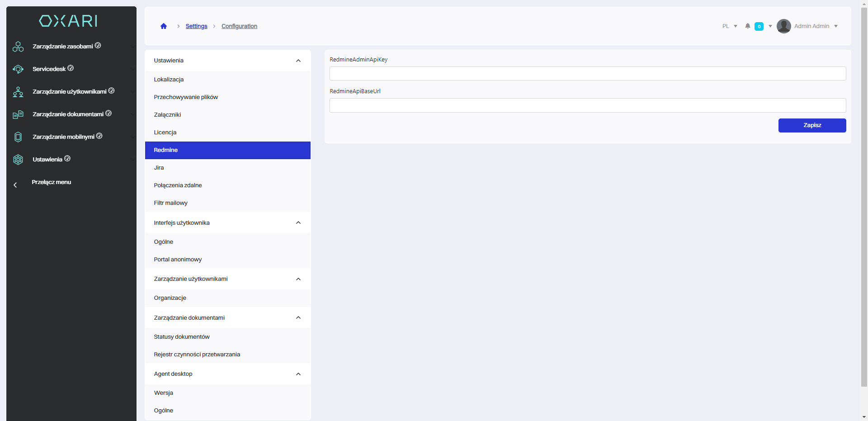Collapse the Interfejs użytkownika section
Image resolution: width=868 pixels, height=421 pixels.
point(298,223)
